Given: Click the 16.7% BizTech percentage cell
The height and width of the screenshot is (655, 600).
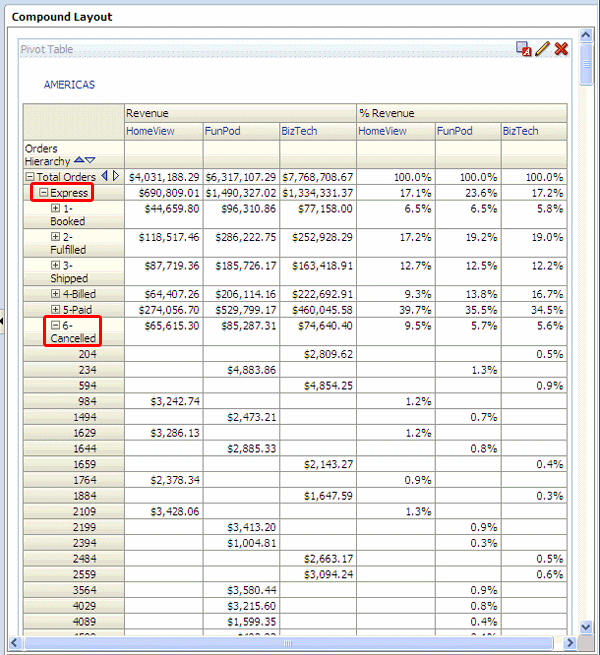Looking at the screenshot, I should 547,294.
